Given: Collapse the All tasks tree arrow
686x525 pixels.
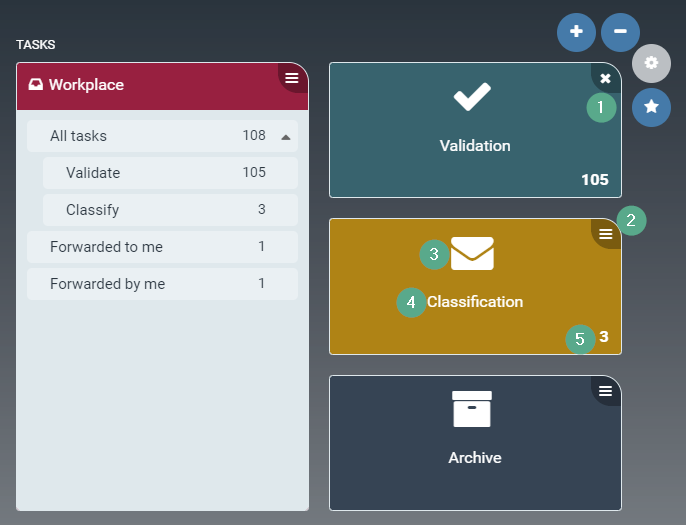Looking at the screenshot, I should coord(286,137).
